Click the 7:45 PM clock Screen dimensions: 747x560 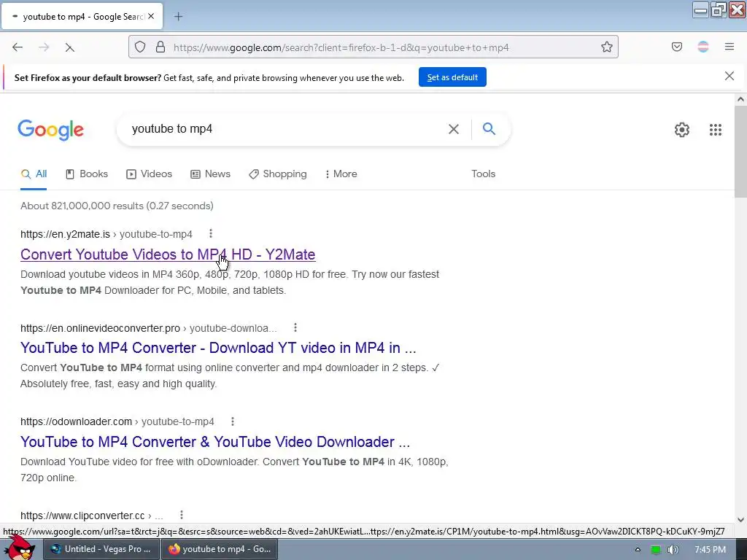point(710,550)
